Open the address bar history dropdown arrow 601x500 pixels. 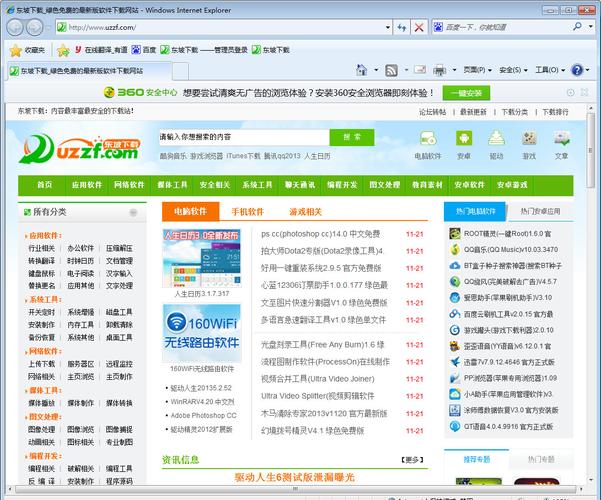pyautogui.click(x=388, y=27)
